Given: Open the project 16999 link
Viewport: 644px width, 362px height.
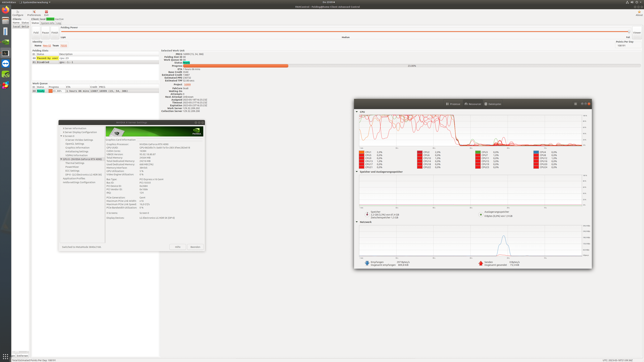Looking at the screenshot, I should click(187, 84).
